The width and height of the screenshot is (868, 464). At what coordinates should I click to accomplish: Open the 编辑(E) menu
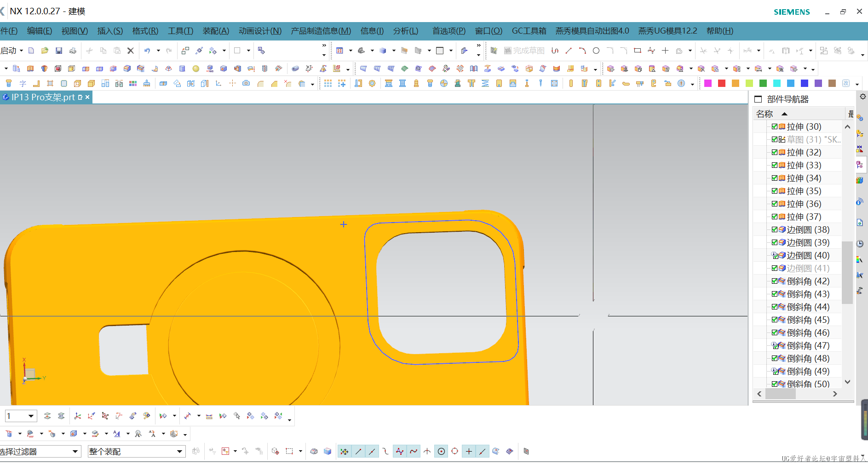[40, 31]
